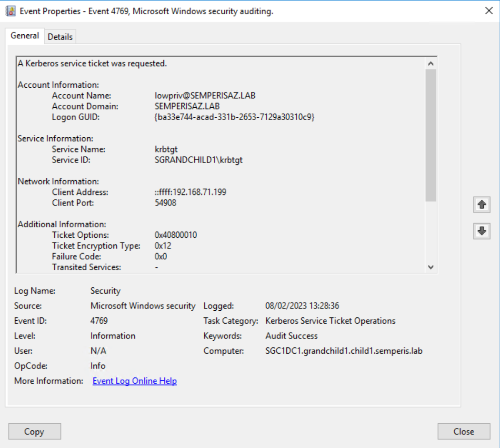Click scrollbar down arrow in description box
Viewport: 500px width, 448px height.
coord(431,267)
